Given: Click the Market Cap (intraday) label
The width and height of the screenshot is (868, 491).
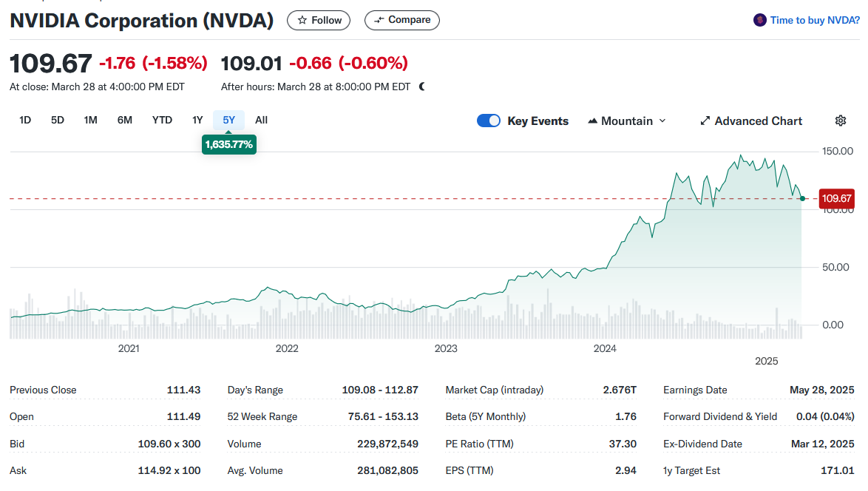Looking at the screenshot, I should pos(495,390).
